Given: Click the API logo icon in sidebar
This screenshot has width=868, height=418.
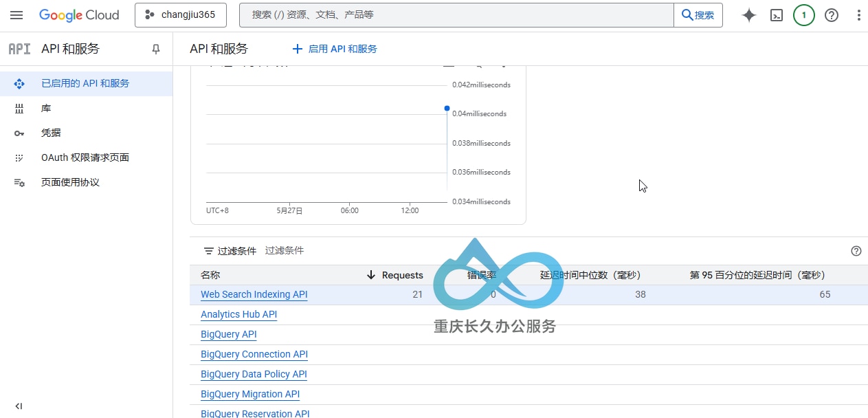Looking at the screenshot, I should point(19,49).
